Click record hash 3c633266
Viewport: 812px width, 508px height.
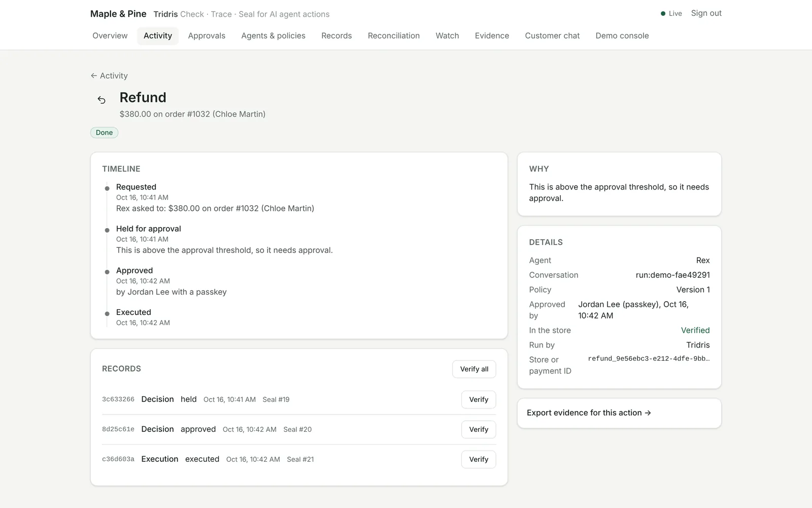tap(118, 399)
